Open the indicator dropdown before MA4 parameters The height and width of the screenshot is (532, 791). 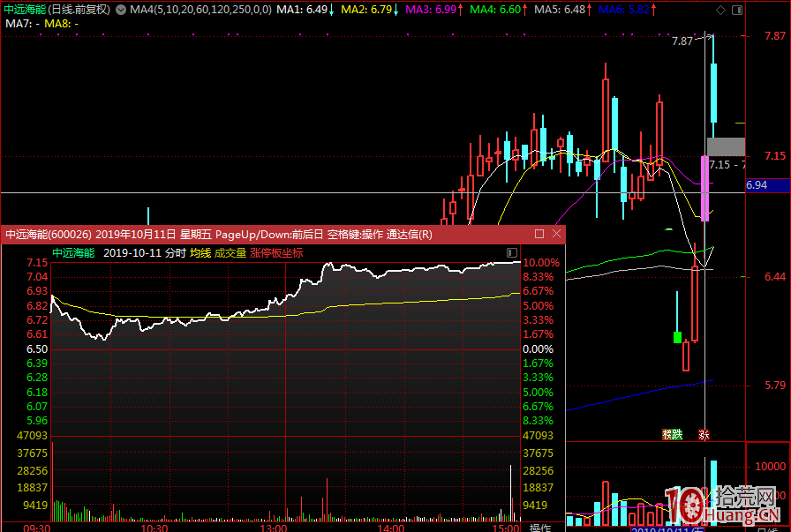click(x=121, y=10)
